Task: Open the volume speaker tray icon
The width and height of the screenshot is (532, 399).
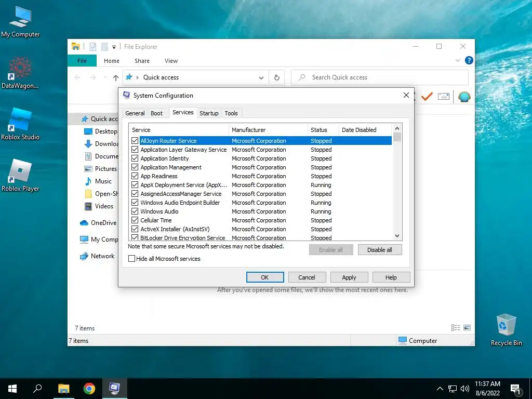Action: pyautogui.click(x=465, y=389)
